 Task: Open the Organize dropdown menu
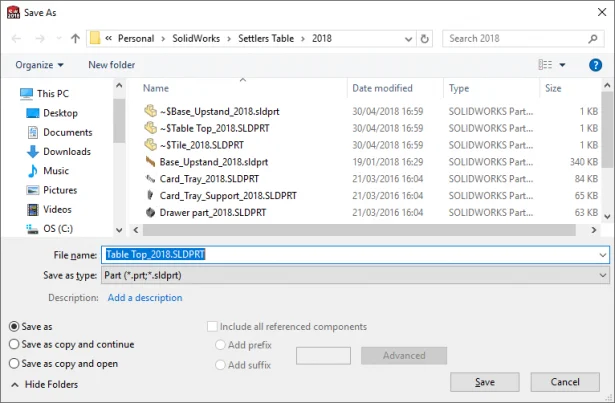39,65
